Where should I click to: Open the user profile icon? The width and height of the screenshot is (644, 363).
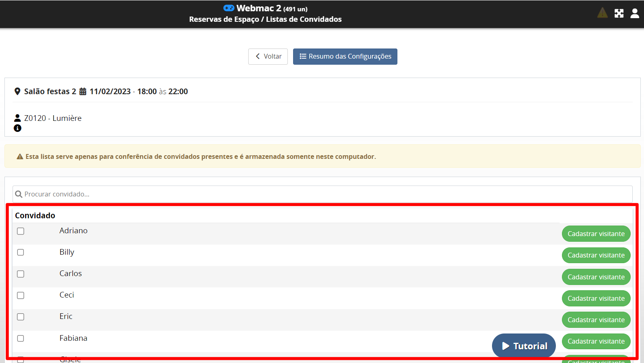tap(635, 13)
